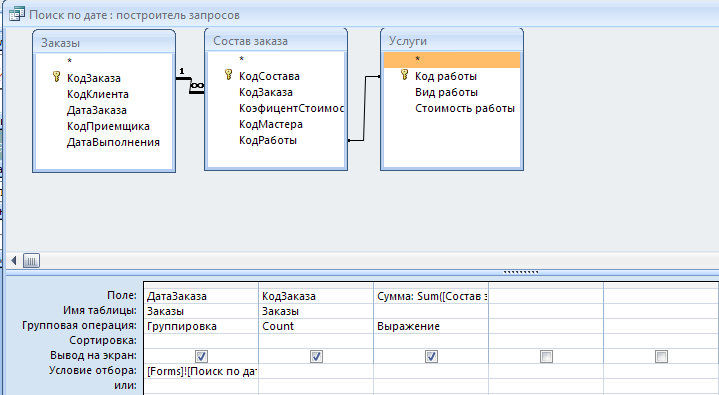This screenshot has height=395, width=719.
Task: Click the horizontal scrollbar thumb
Action: click(x=31, y=261)
